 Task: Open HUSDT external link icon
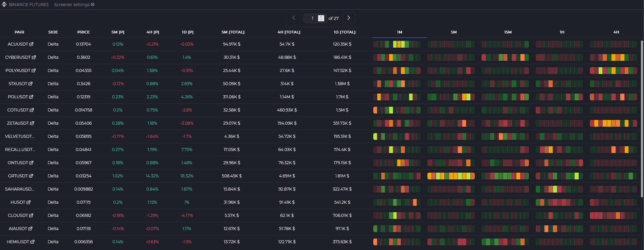pos(28,202)
